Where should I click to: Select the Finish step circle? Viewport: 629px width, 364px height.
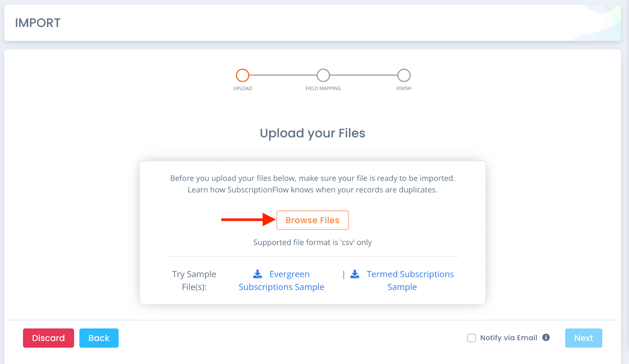coord(404,75)
